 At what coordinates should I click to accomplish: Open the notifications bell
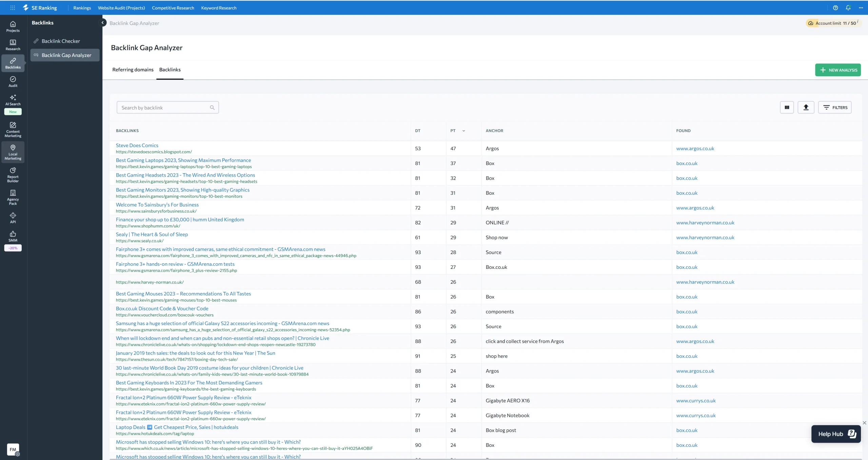click(x=848, y=7)
